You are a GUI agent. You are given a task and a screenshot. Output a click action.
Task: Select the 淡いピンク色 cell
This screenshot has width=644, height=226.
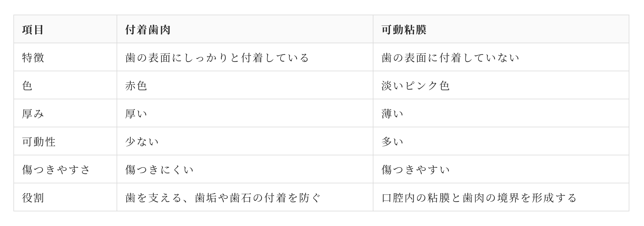501,85
